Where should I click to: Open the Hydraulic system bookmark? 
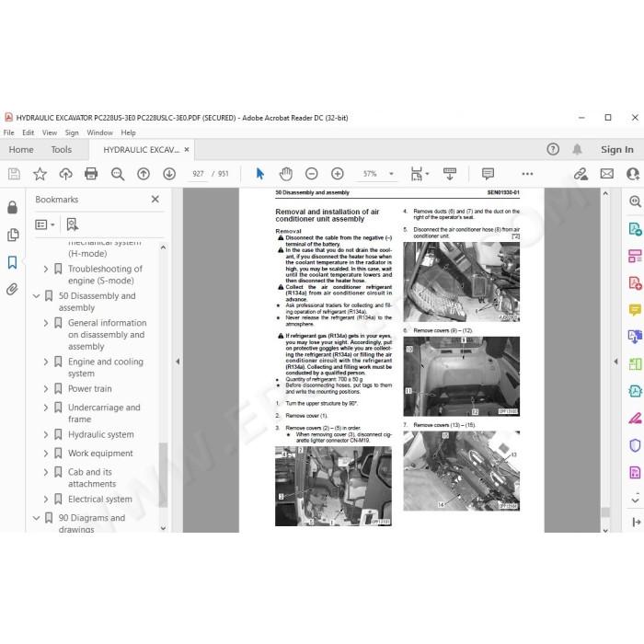click(101, 434)
